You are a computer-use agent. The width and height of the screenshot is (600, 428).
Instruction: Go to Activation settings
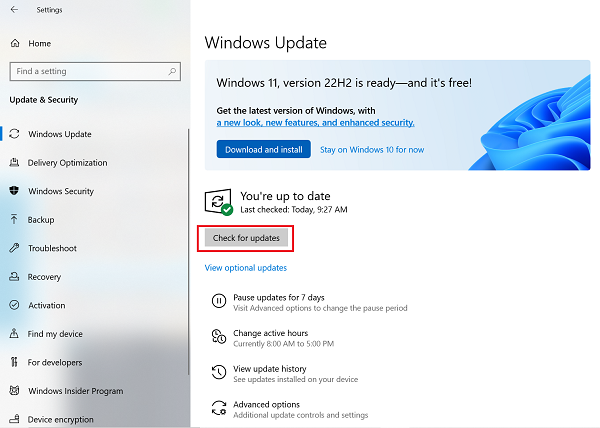click(x=46, y=305)
